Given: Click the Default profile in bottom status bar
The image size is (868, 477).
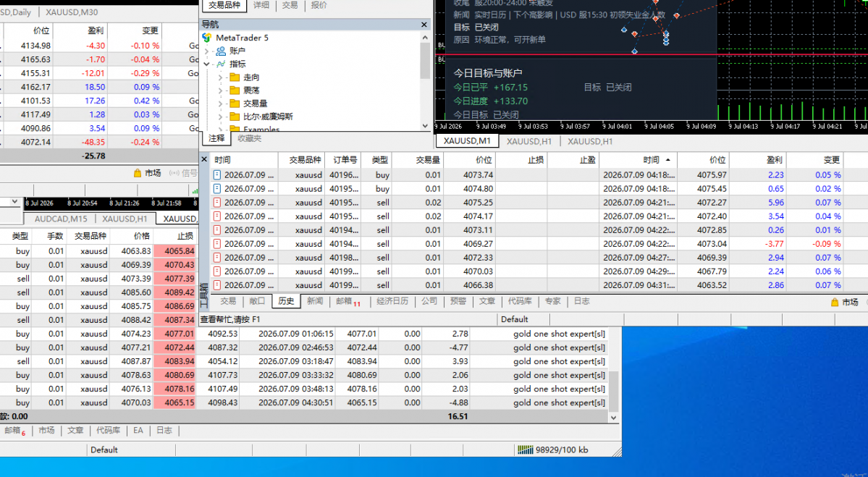Looking at the screenshot, I should coord(104,450).
